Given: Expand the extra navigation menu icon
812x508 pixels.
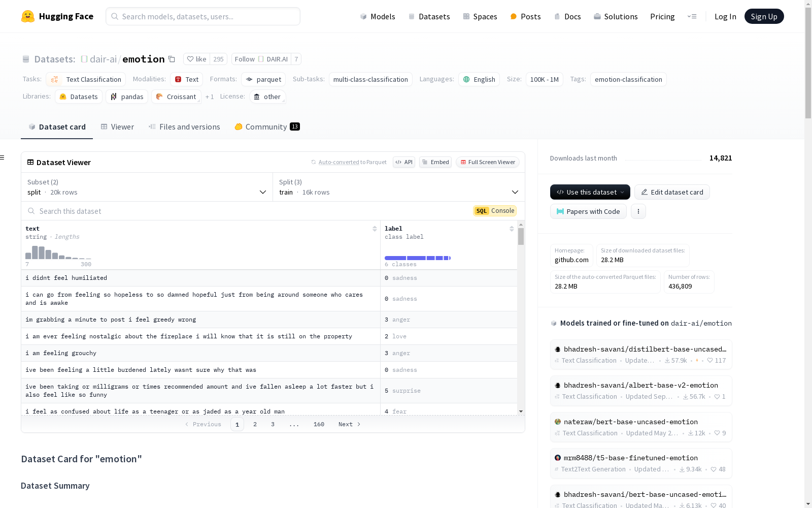Looking at the screenshot, I should point(692,16).
